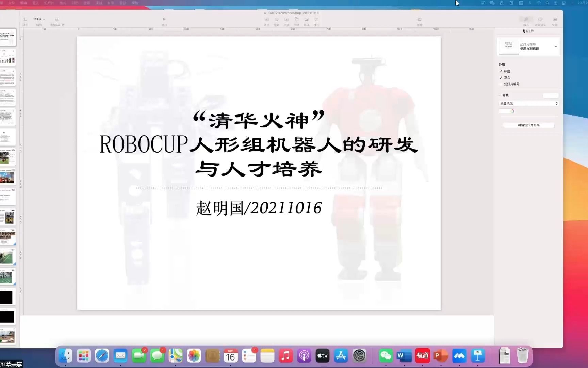Open Maps from the Dock
This screenshot has width=588, height=368.
(176, 356)
